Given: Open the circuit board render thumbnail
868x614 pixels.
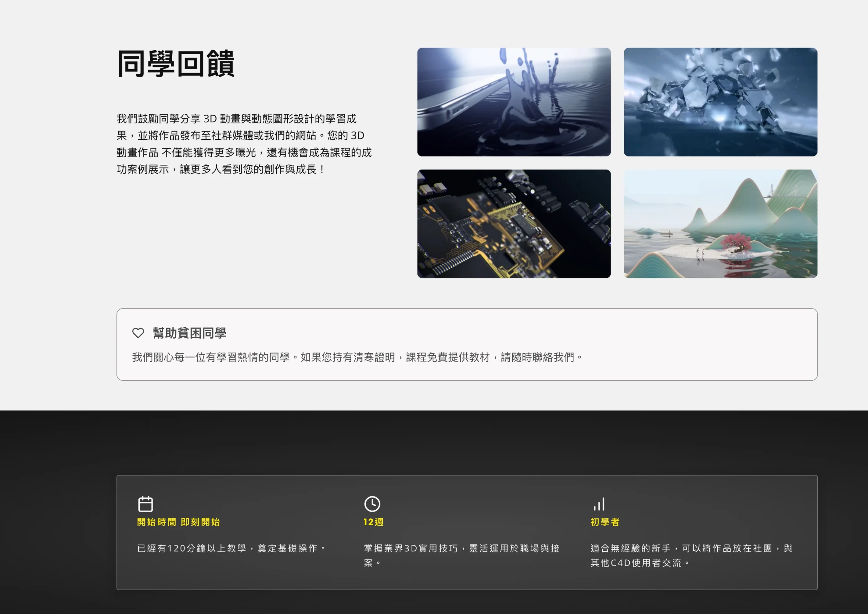Looking at the screenshot, I should 514,223.
